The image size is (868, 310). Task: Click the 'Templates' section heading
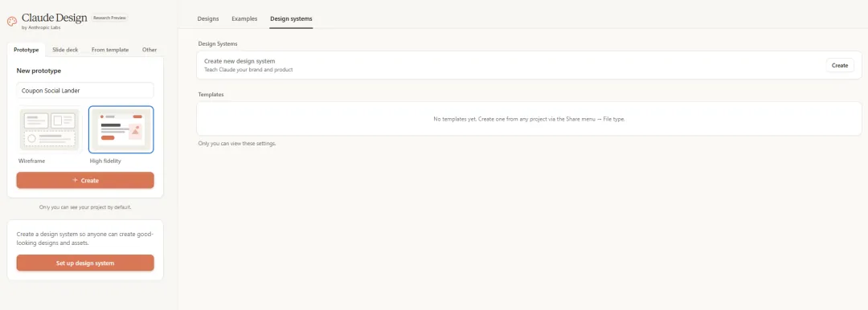coord(211,95)
